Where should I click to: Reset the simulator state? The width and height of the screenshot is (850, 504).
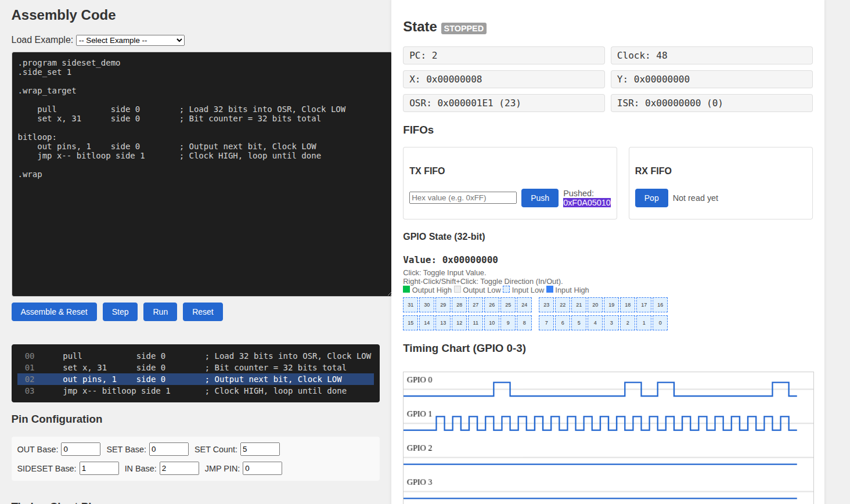pos(202,312)
